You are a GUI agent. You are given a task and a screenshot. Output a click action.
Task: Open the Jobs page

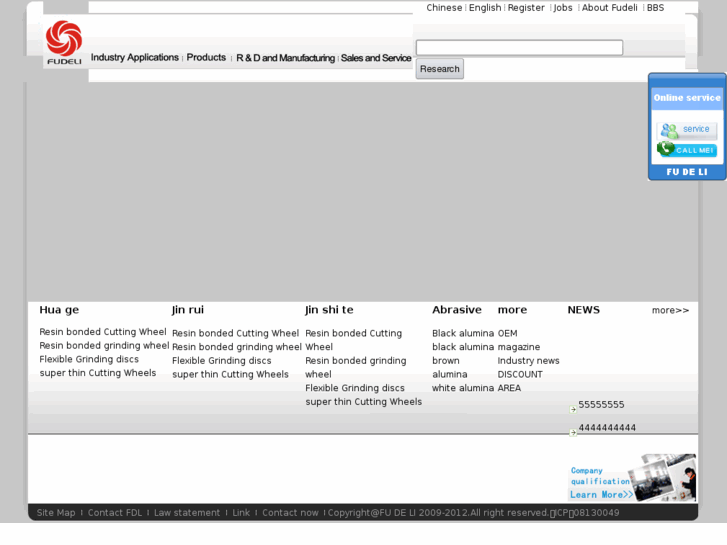tap(563, 8)
